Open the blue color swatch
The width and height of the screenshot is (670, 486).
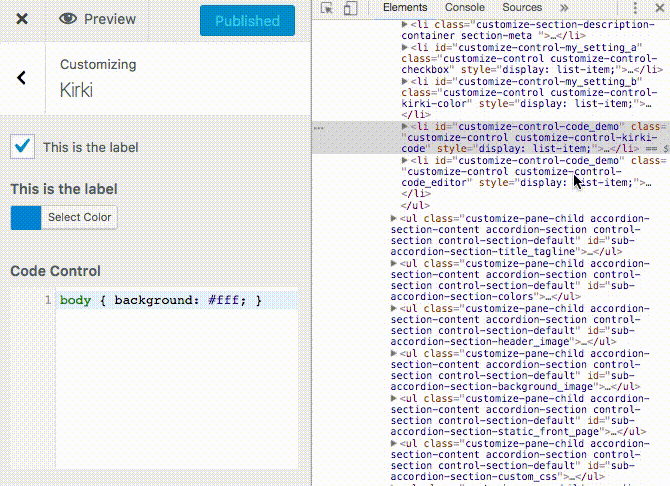(x=26, y=218)
